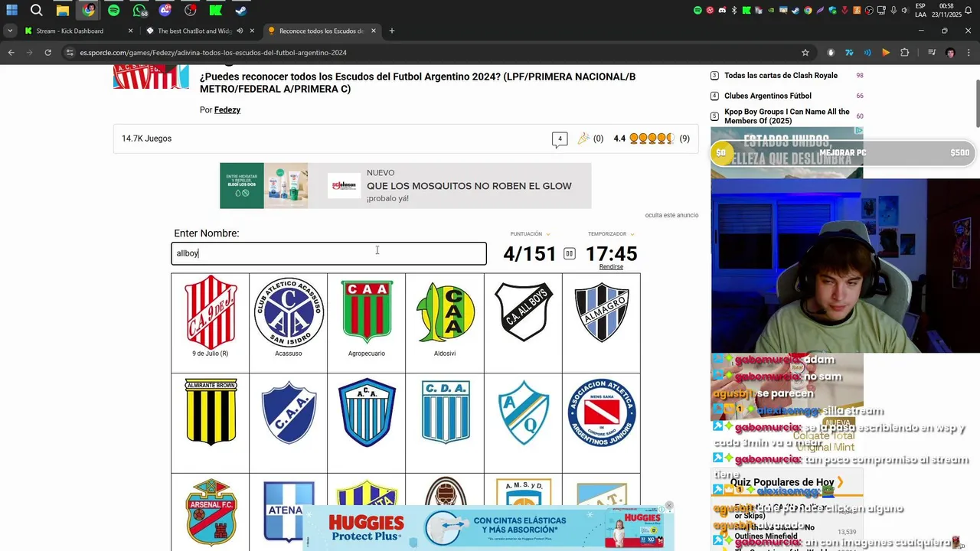
Task: Select the Reconoce todos los Escudos tab
Action: [322, 31]
